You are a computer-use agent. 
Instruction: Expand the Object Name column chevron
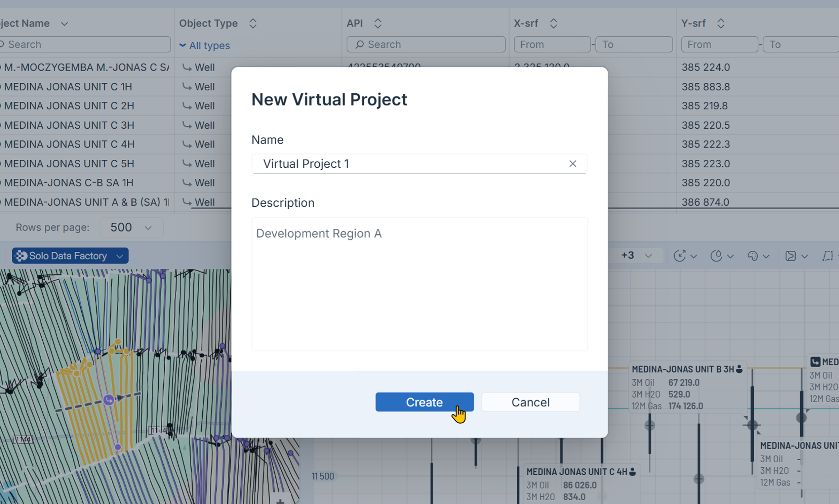[64, 24]
